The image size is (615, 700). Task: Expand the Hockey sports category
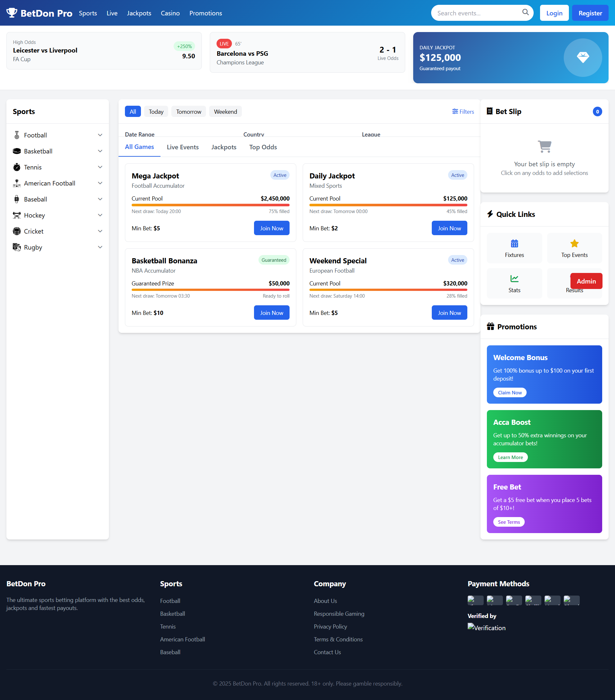[x=100, y=215]
